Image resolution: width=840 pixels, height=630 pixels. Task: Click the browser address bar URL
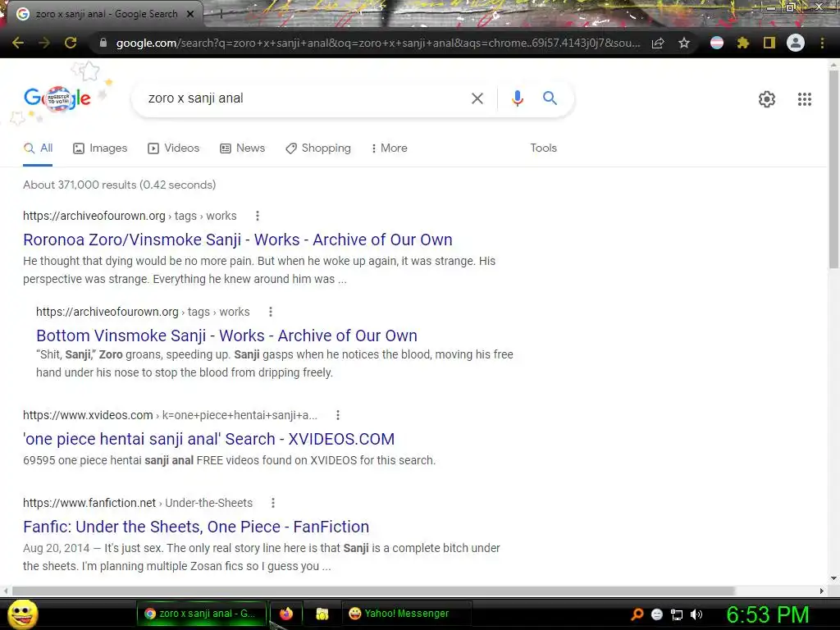377,43
